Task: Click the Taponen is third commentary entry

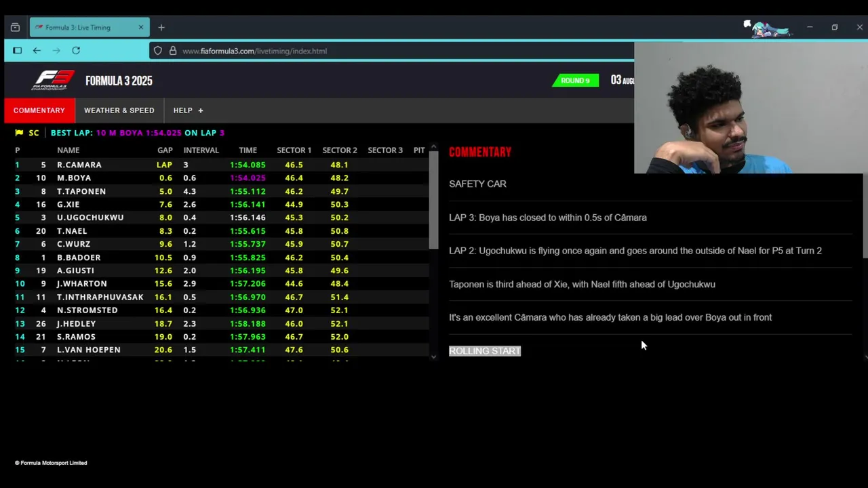Action: [x=582, y=284]
